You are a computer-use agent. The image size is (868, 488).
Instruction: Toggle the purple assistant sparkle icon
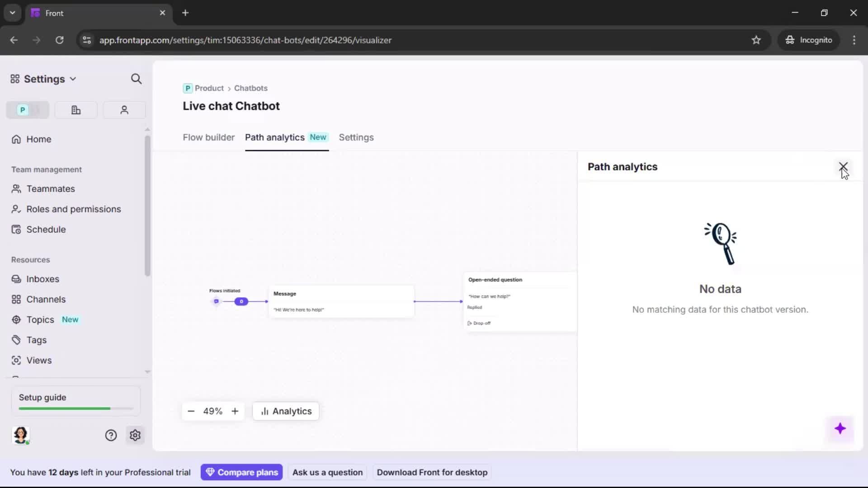point(841,429)
